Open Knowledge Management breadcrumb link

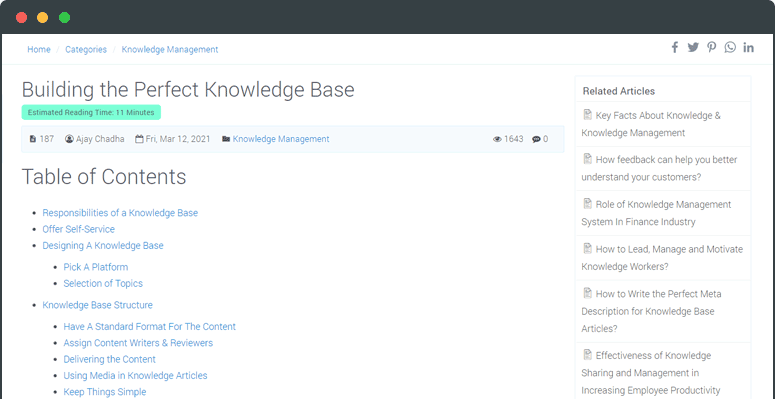pos(170,49)
